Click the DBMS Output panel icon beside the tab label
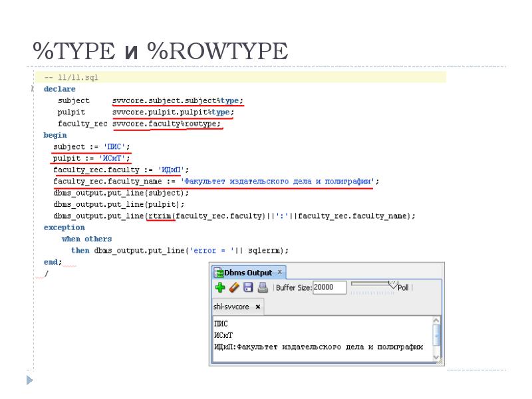This screenshot has width=532, height=399. [x=218, y=272]
